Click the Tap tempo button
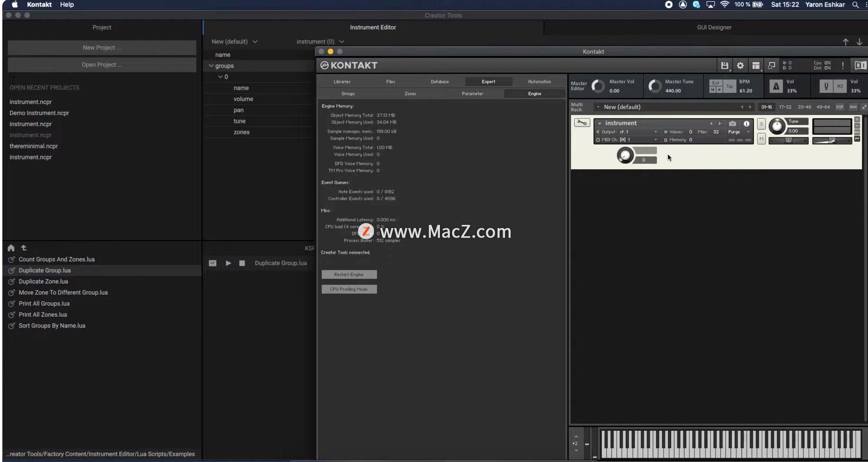 pyautogui.click(x=730, y=86)
